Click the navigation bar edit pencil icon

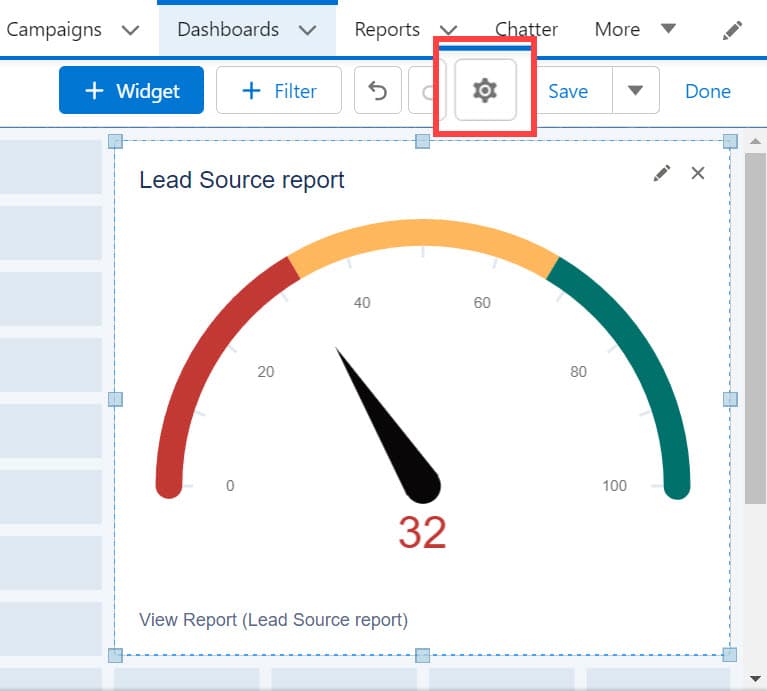click(x=732, y=30)
